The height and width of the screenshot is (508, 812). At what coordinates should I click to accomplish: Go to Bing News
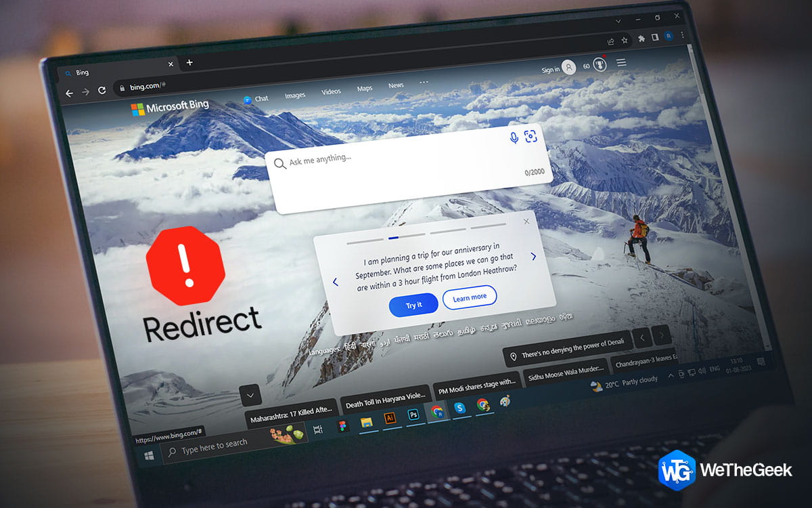pyautogui.click(x=396, y=85)
